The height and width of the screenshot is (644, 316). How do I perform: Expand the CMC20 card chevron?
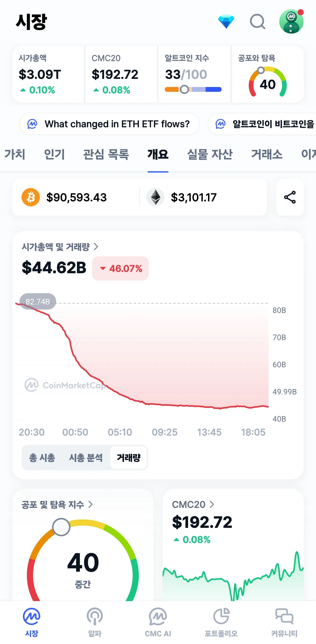click(x=212, y=504)
